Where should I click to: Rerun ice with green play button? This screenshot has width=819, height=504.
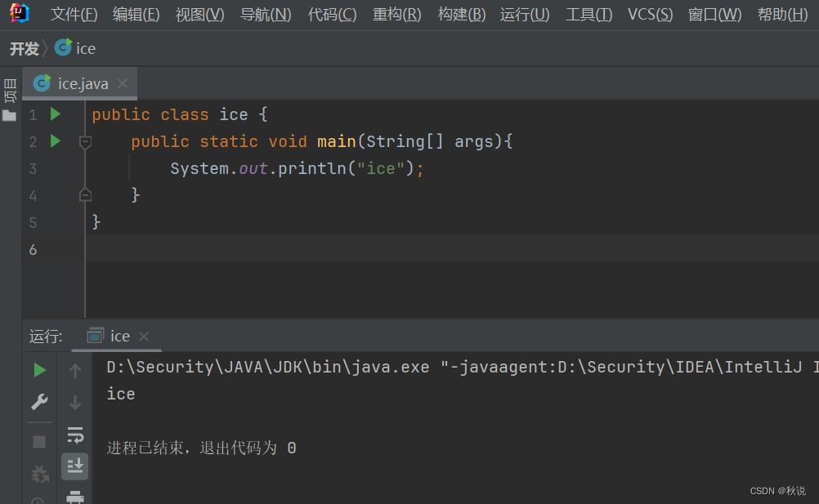pos(39,370)
